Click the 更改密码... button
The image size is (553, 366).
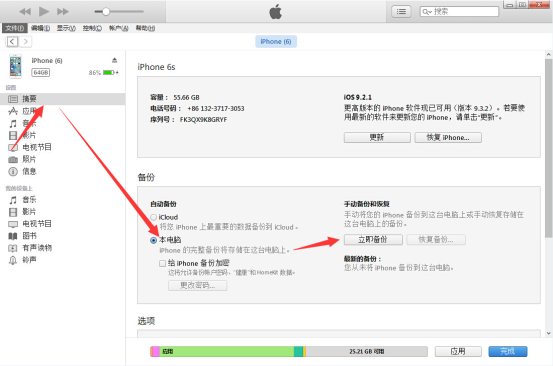coord(198,285)
